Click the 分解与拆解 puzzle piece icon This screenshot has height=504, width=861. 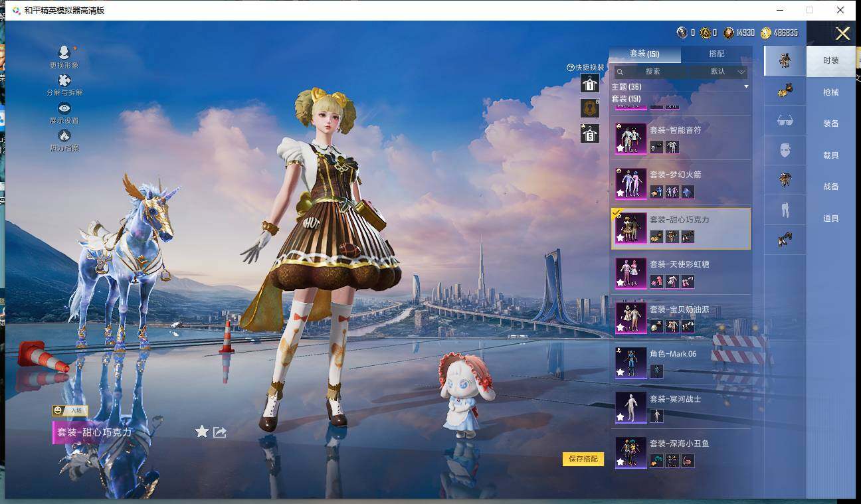pos(64,81)
